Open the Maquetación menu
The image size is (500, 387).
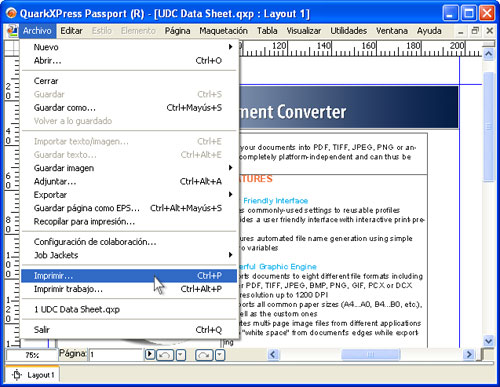[x=223, y=31]
